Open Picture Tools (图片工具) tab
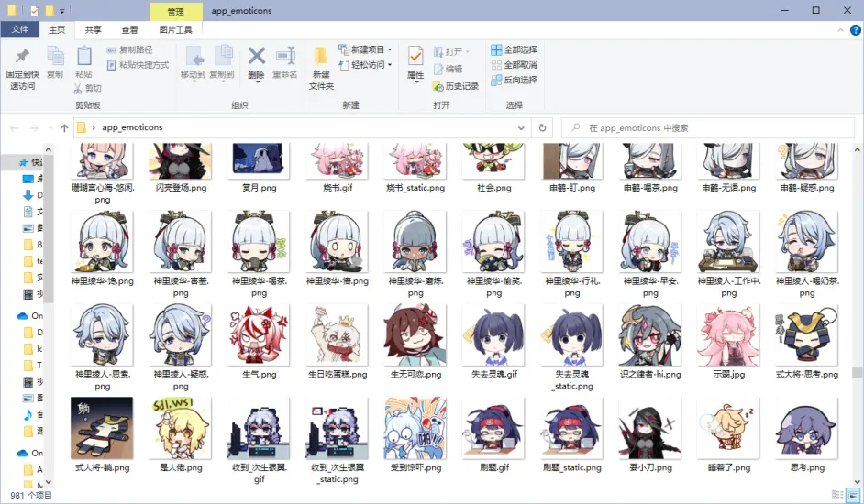This screenshot has width=864, height=504. [176, 29]
